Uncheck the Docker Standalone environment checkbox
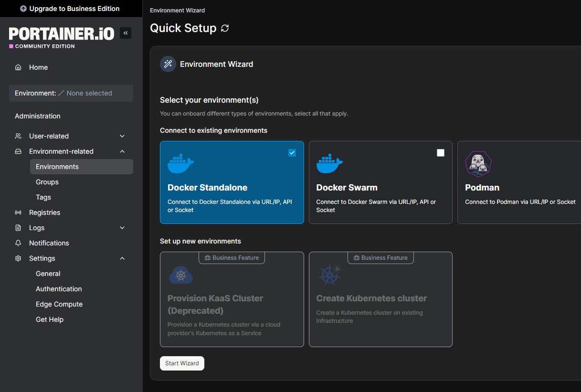Image resolution: width=581 pixels, height=392 pixels. coord(292,152)
